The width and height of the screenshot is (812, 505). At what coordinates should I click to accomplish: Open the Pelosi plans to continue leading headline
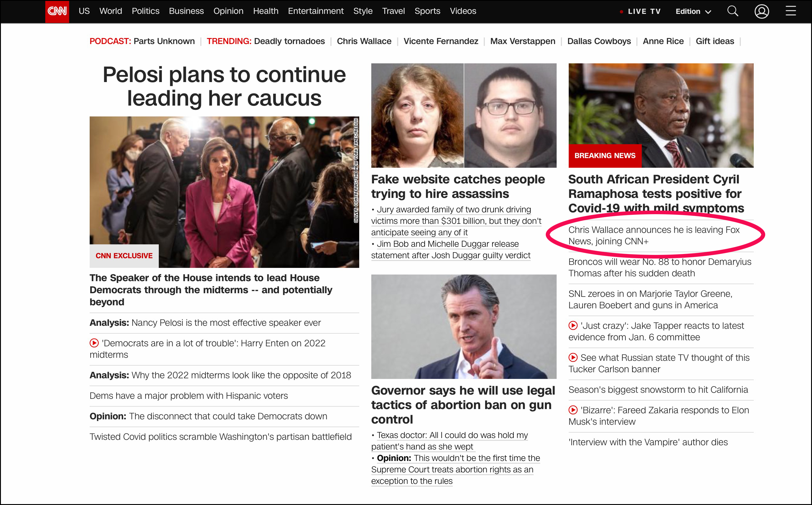click(x=224, y=86)
